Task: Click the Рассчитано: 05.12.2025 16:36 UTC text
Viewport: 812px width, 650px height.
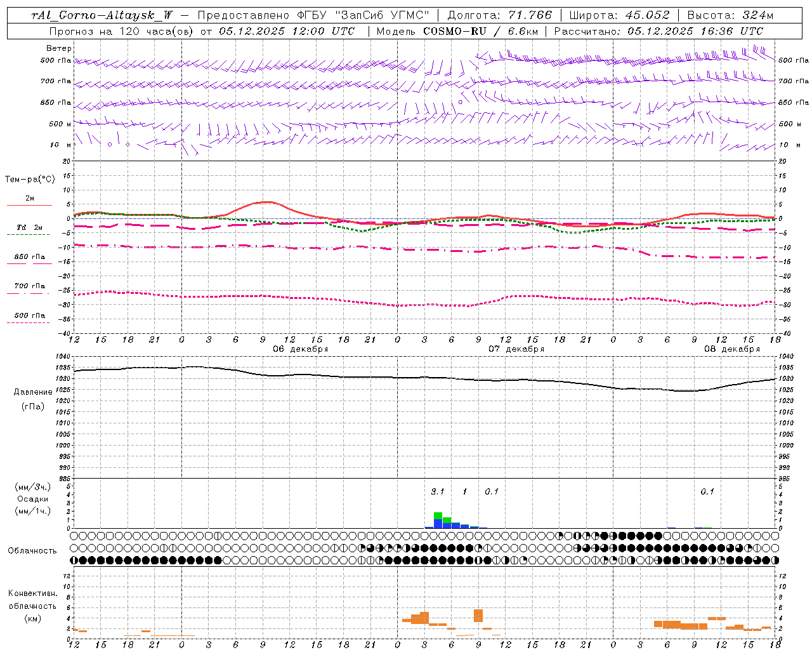Action: (658, 31)
